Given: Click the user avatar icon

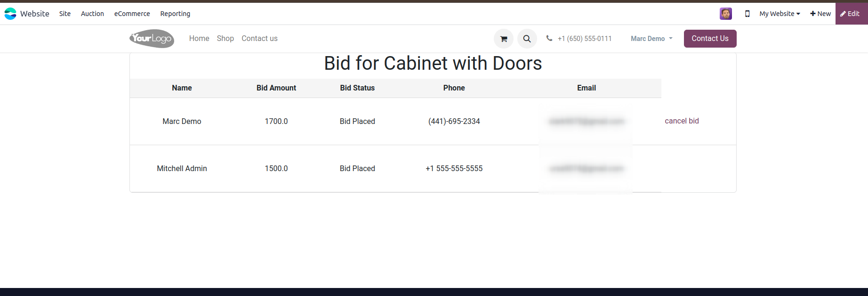Looking at the screenshot, I should pyautogui.click(x=725, y=14).
